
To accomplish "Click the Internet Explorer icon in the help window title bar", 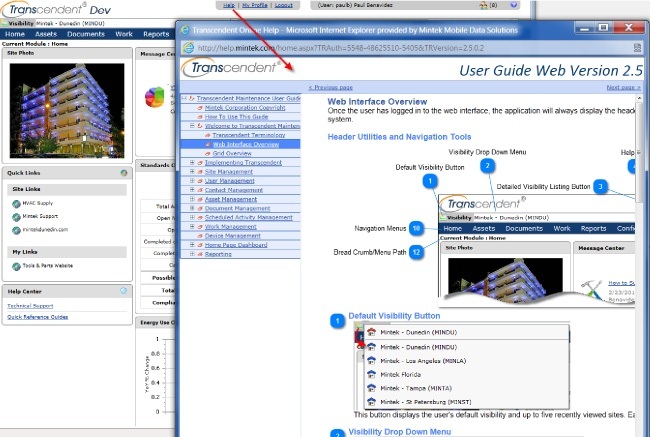I will tap(185, 30).
